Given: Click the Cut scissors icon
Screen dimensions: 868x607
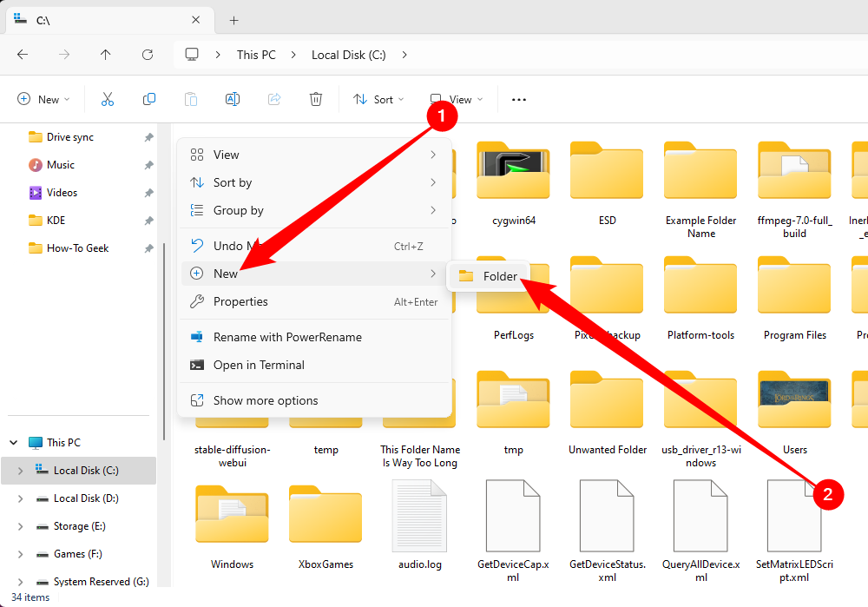Looking at the screenshot, I should (108, 99).
